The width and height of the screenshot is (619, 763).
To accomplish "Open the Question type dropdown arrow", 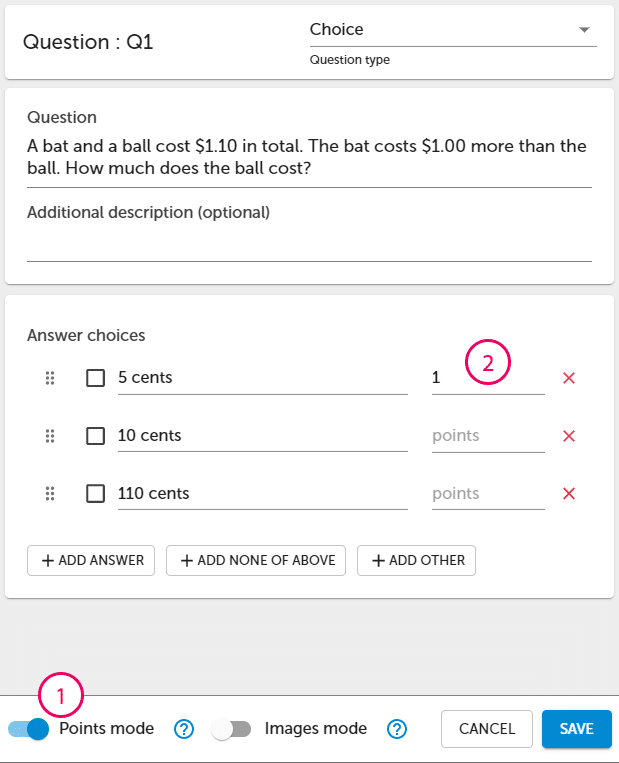I will tap(584, 30).
